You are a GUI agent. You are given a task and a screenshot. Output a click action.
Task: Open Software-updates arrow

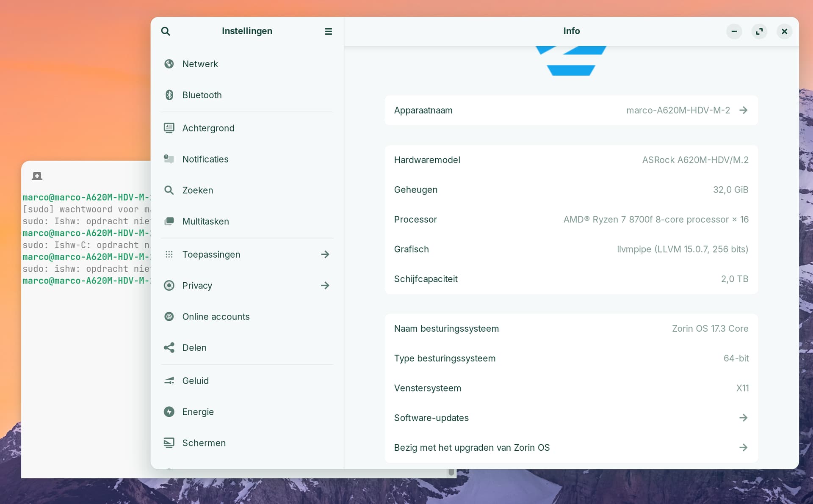point(743,418)
